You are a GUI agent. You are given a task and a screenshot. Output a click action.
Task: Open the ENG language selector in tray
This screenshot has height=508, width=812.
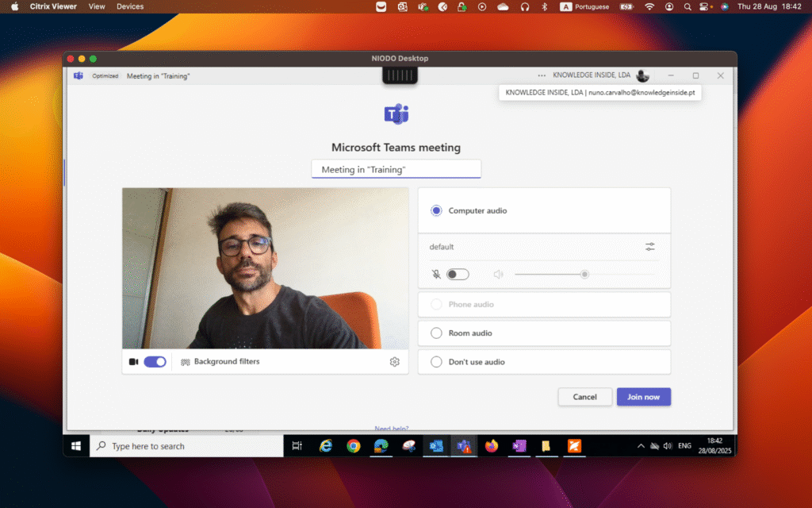coord(684,446)
